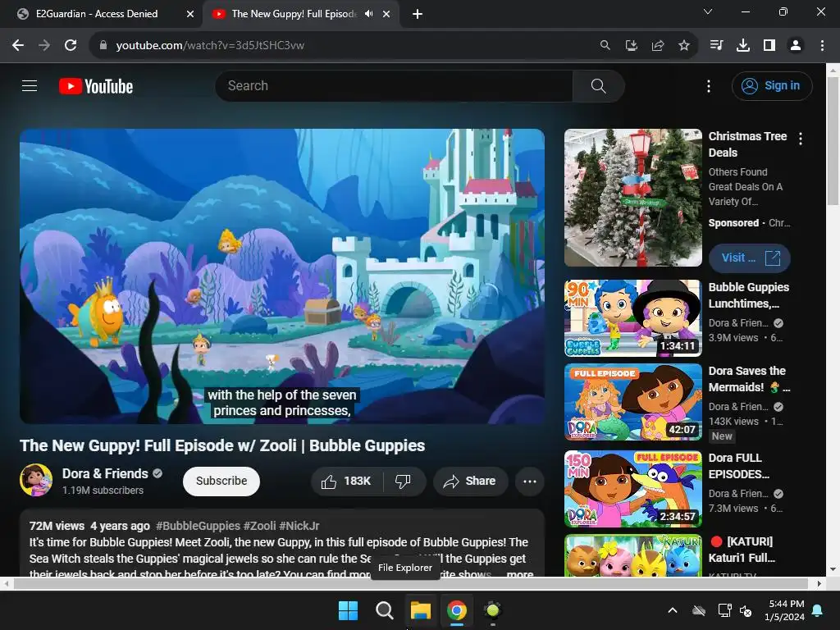Click the page vertical scrollbar
Viewport: 840px width, 630px height.
[833, 140]
